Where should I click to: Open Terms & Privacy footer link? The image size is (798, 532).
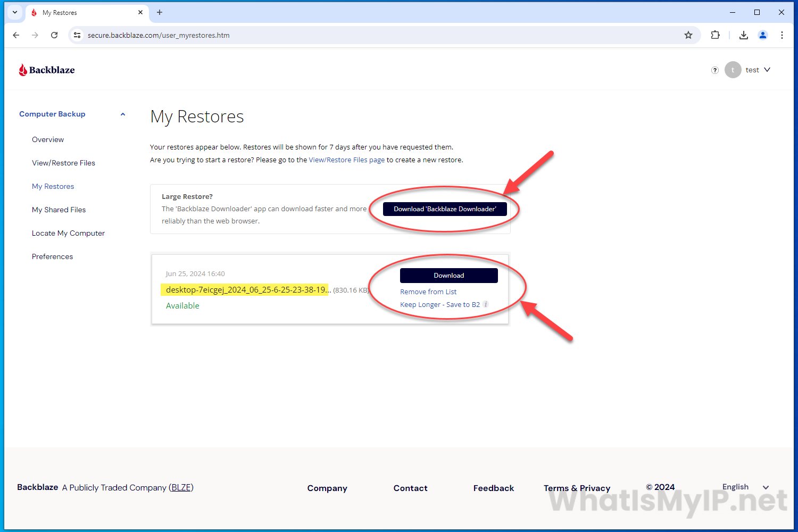[x=577, y=488]
